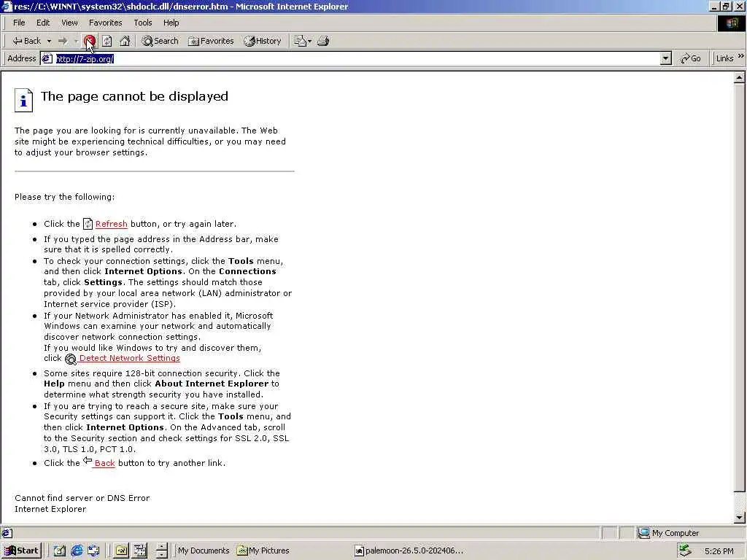747x560 pixels.
Task: Click the Forward arrow toolbar button
Action: (x=63, y=41)
